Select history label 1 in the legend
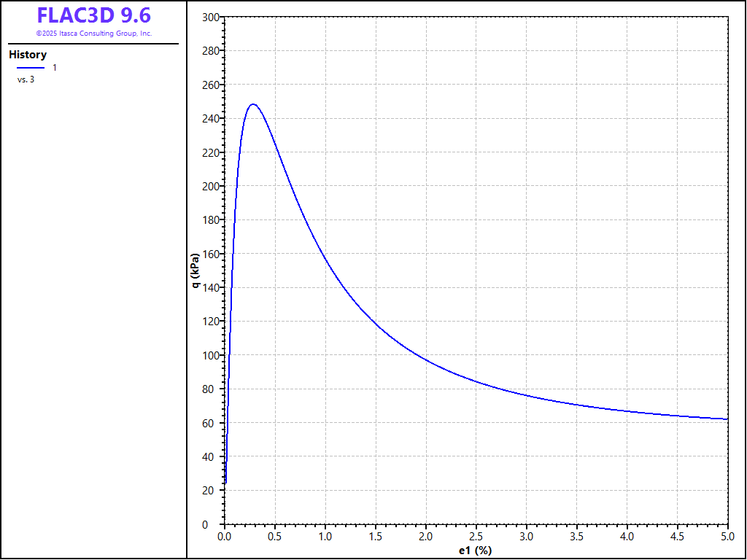Viewport: 747px width, 560px height. click(55, 68)
